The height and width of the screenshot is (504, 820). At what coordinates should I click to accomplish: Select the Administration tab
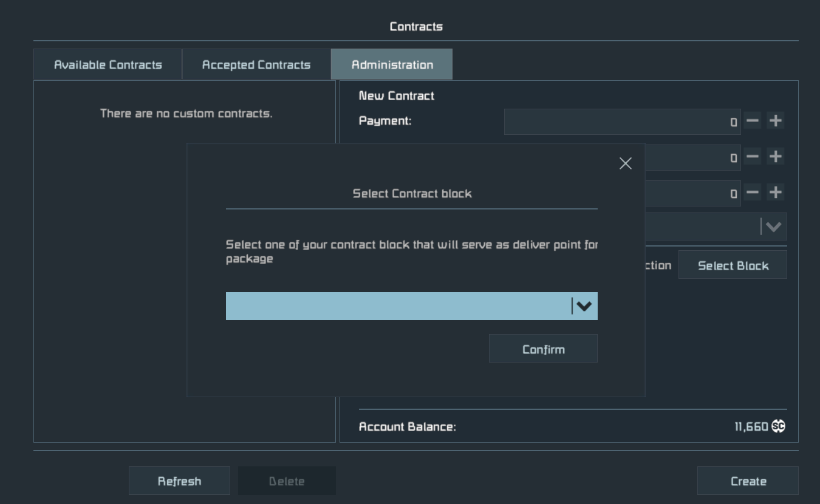click(x=392, y=65)
